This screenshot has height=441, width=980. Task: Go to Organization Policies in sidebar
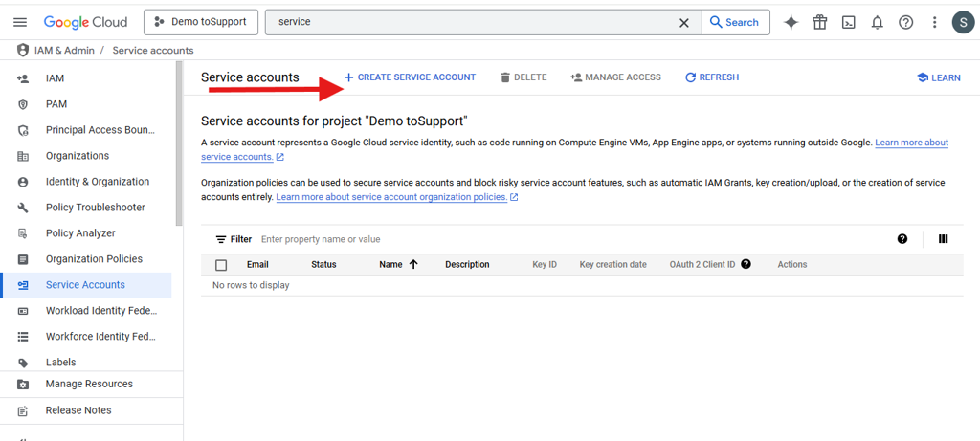94,259
